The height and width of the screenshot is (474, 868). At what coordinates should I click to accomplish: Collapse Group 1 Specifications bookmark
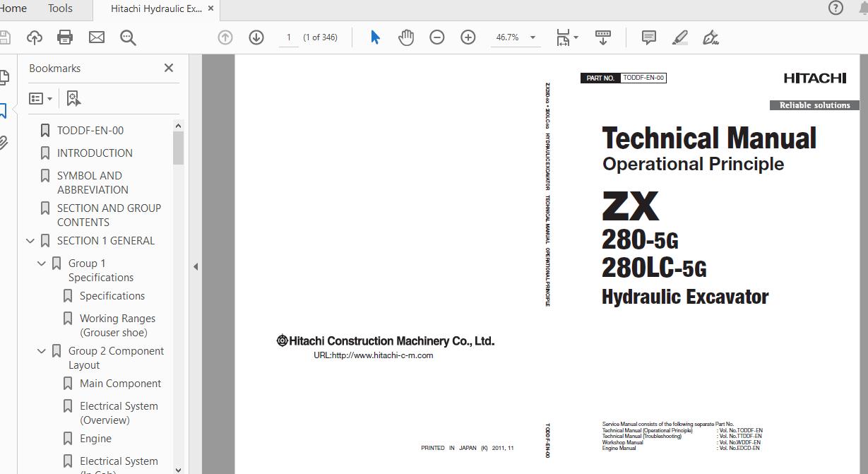(42, 263)
